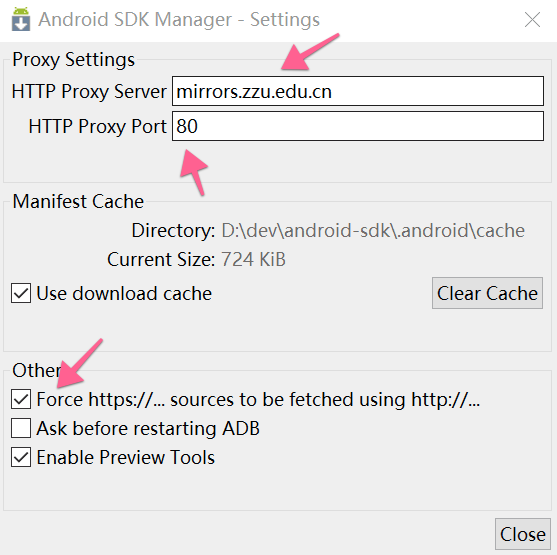Click the Enable Preview Tools label text
This screenshot has width=557, height=555.
tap(126, 457)
